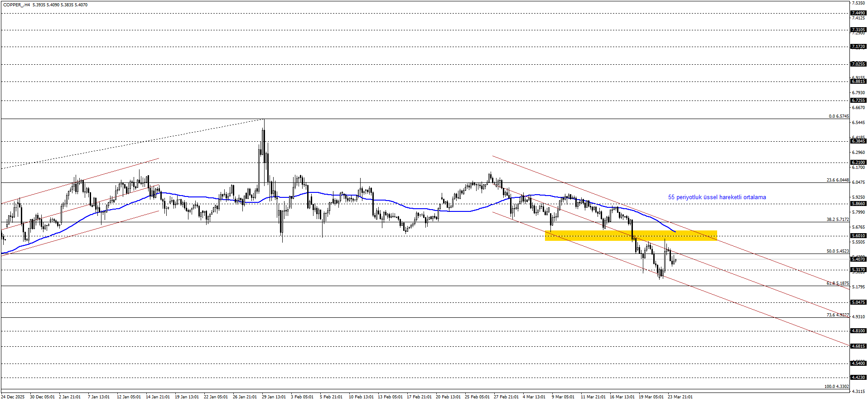Click the 6.3845 horizontal level price tag
868x402 pixels.
pyautogui.click(x=858, y=141)
